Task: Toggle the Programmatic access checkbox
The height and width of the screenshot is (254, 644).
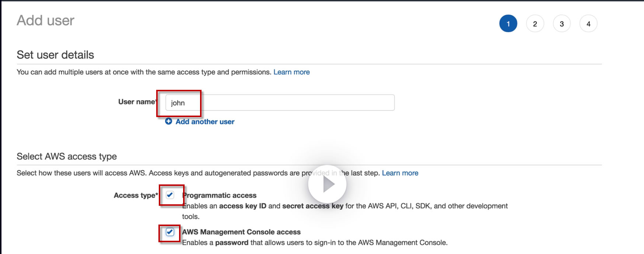Action: click(x=170, y=195)
